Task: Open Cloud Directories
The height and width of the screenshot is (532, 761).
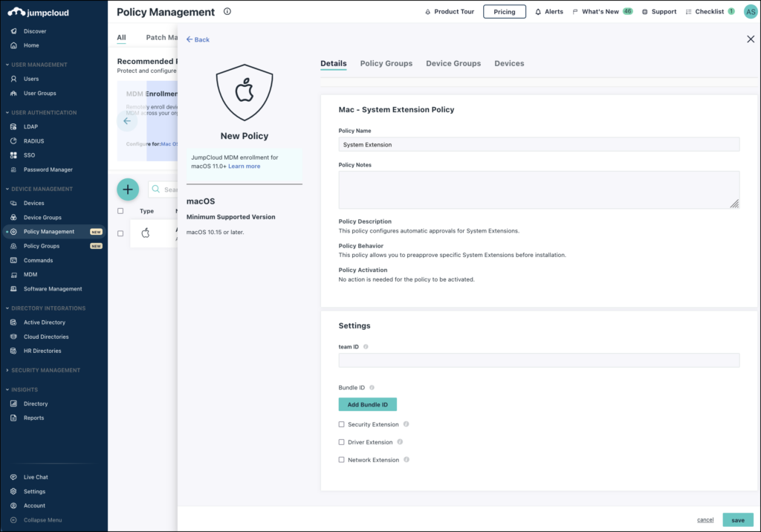Action: pyautogui.click(x=46, y=337)
